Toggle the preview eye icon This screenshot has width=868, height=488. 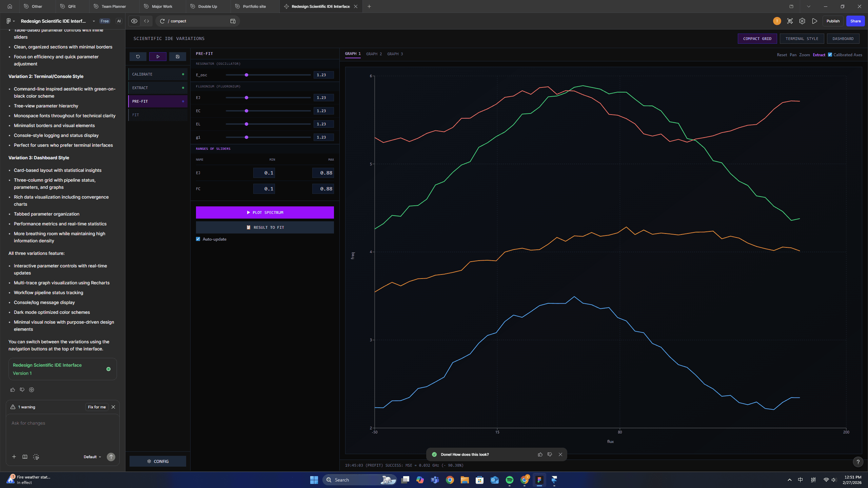tap(134, 21)
